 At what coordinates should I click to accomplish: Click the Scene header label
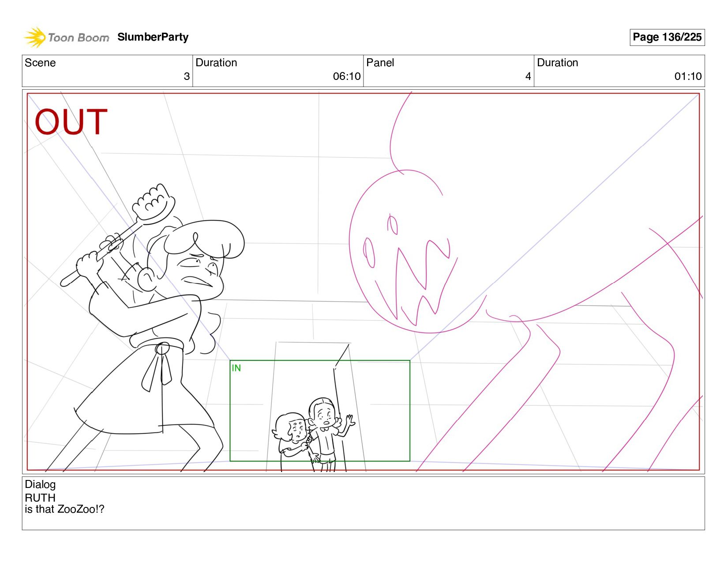(40, 63)
